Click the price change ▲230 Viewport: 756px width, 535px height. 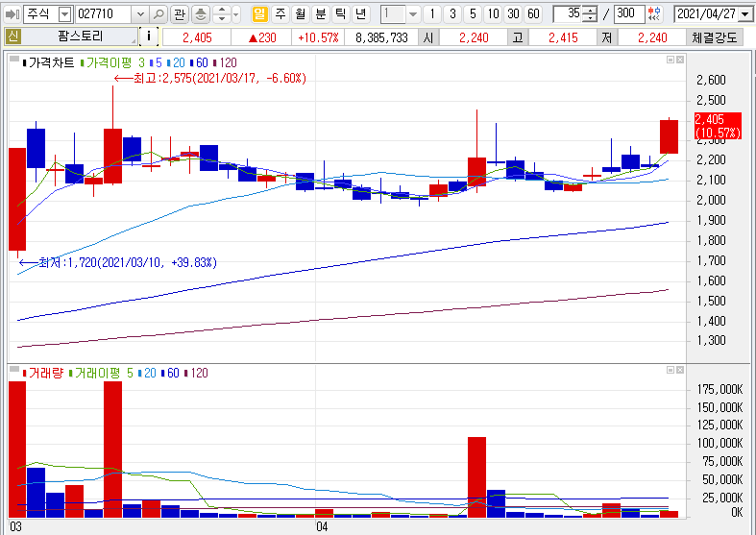[262, 37]
